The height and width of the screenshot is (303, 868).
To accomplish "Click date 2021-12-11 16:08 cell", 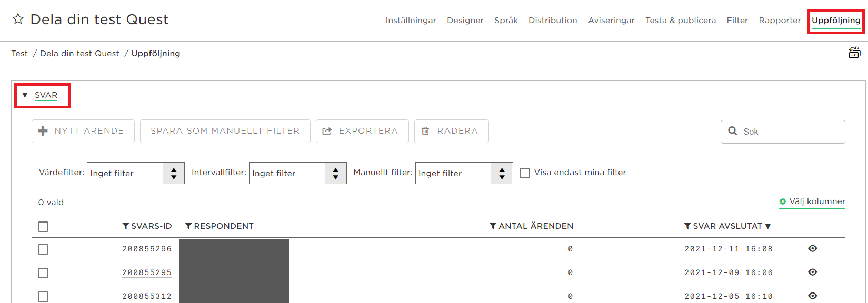I will click(729, 249).
